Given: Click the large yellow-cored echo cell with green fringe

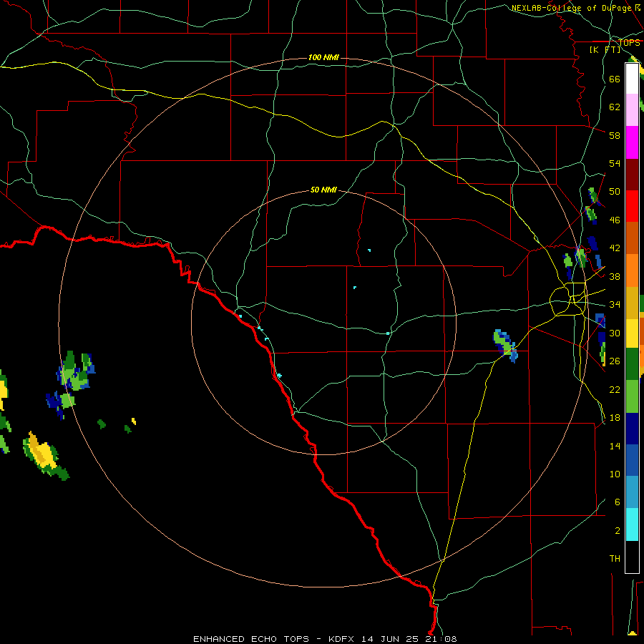Looking at the screenshot, I should pyautogui.click(x=45, y=456).
